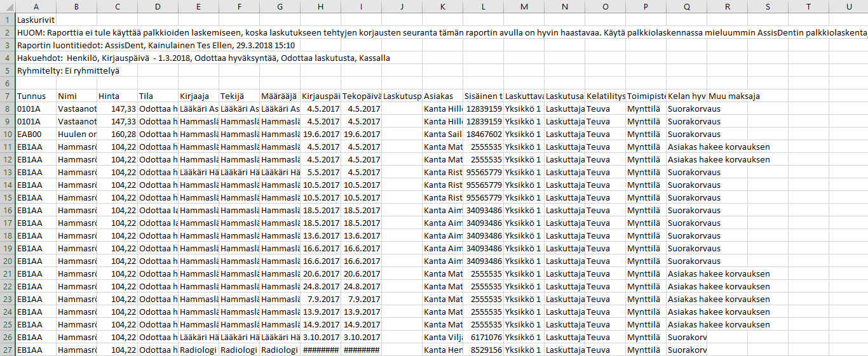
Task: Click 'Yksikkö 1' cell in row 17
Action: [x=524, y=223]
